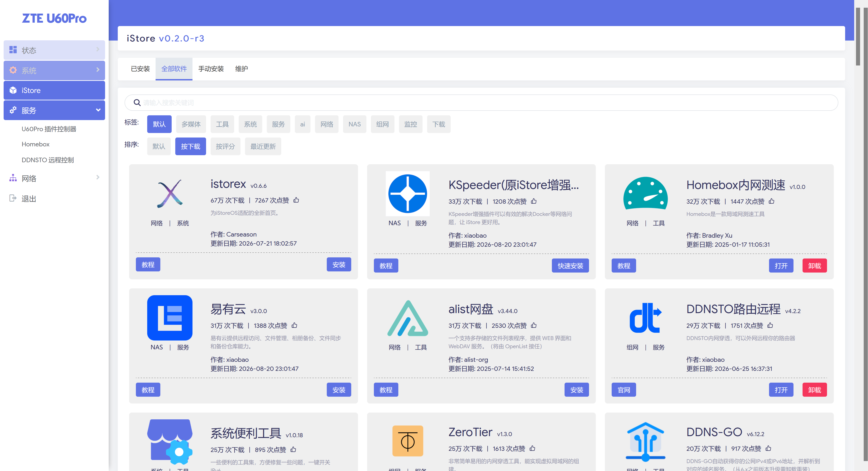Like KSpeeder with the thumbs-up icon

[x=534, y=201]
